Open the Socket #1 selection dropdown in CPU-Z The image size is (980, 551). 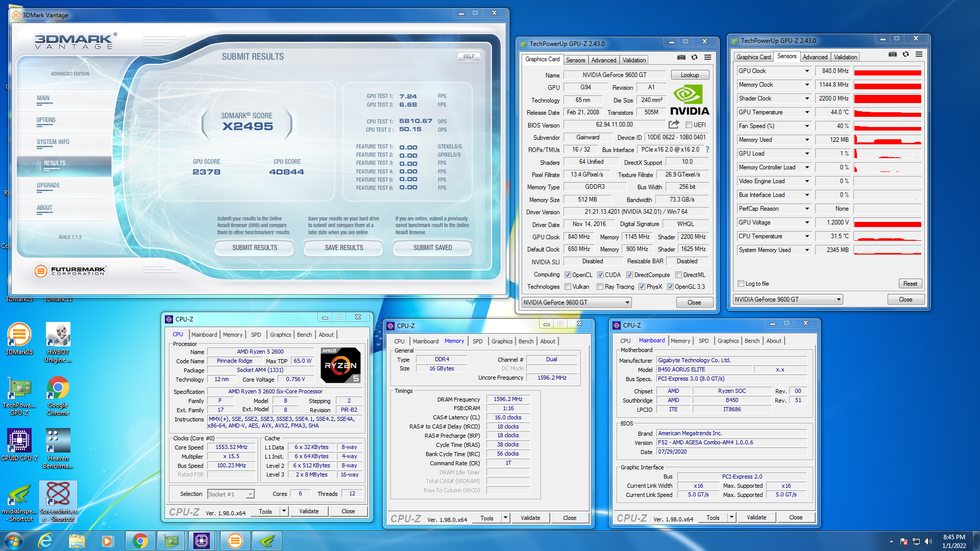(231, 494)
